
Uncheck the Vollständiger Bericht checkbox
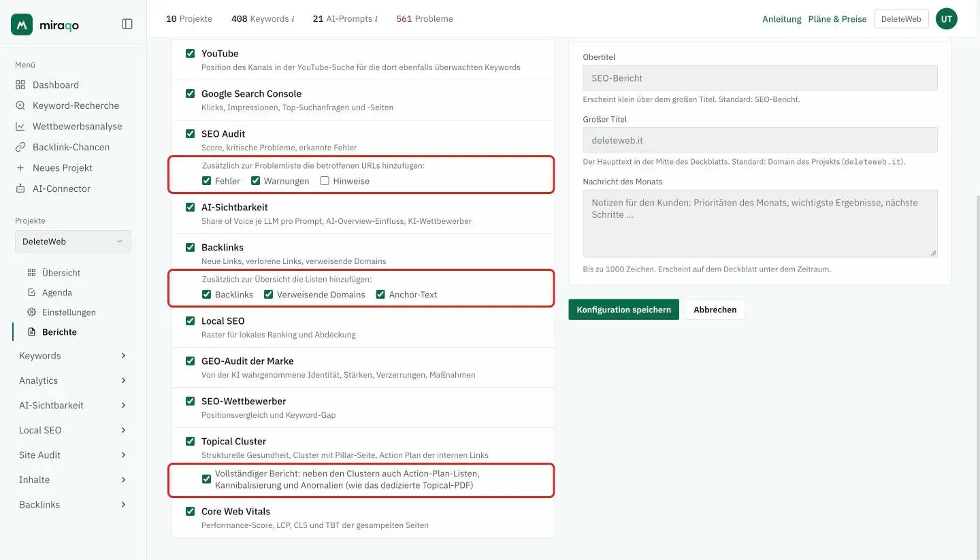(x=207, y=479)
